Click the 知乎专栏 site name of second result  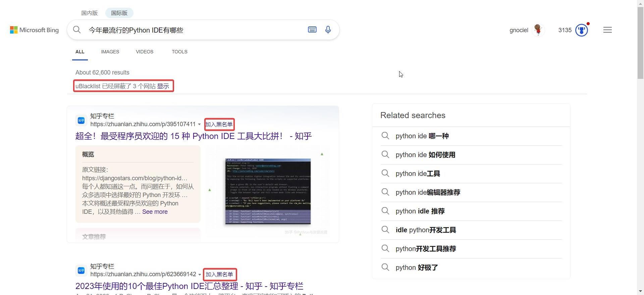tap(102, 266)
